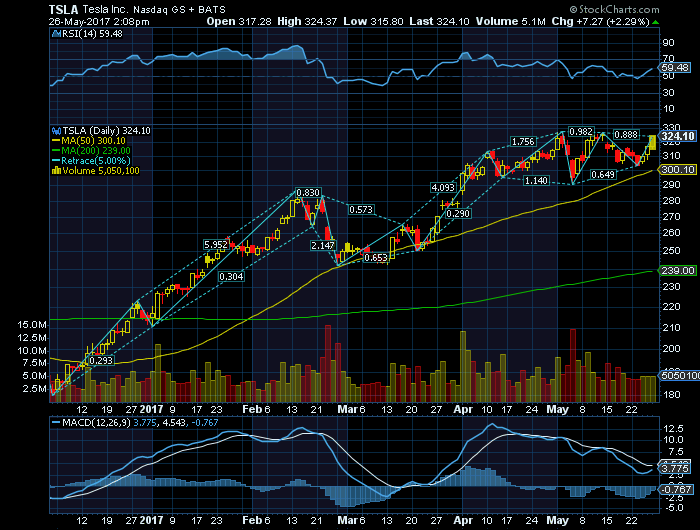Click the 0.982 retracement label
Image resolution: width=700 pixels, height=530 pixels.
[x=581, y=132]
